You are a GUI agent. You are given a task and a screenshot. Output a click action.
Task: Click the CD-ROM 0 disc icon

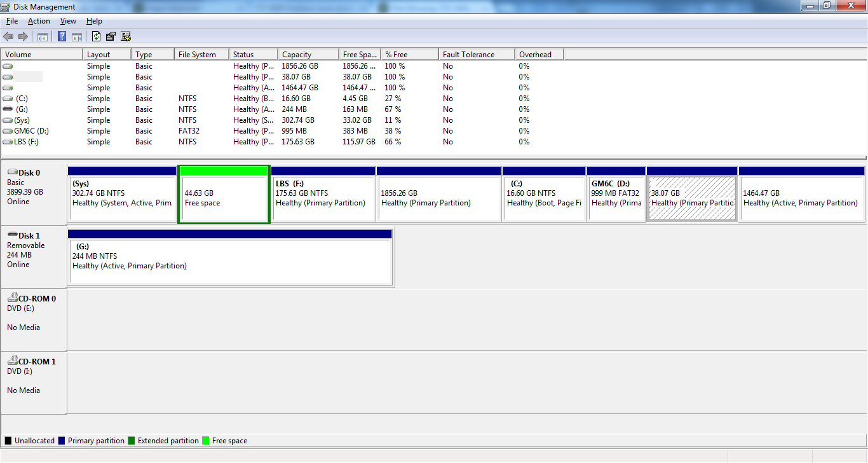click(x=12, y=298)
